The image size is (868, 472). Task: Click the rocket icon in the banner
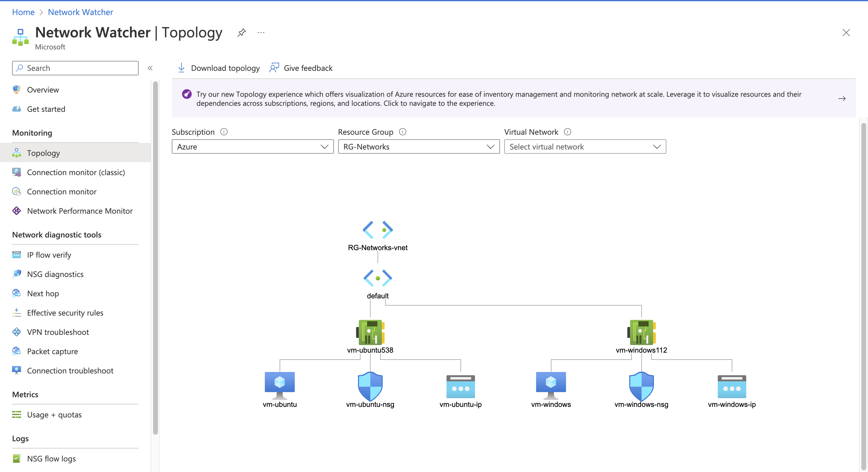[187, 94]
